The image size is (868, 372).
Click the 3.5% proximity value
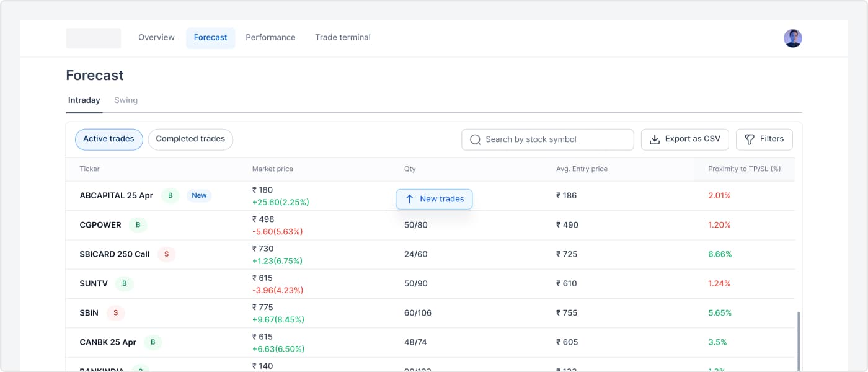(x=717, y=342)
